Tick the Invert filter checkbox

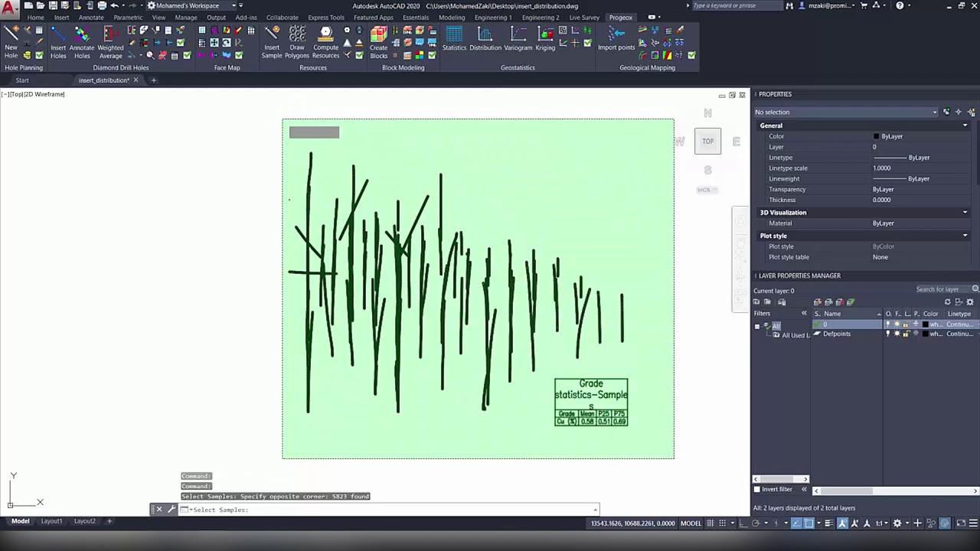pyautogui.click(x=757, y=489)
